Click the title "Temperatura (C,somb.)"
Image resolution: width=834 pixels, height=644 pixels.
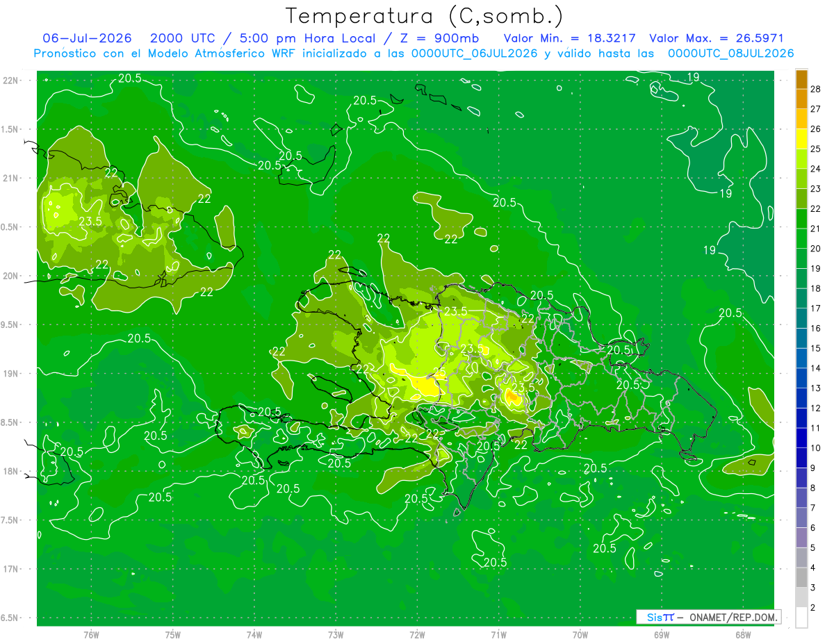pos(424,16)
